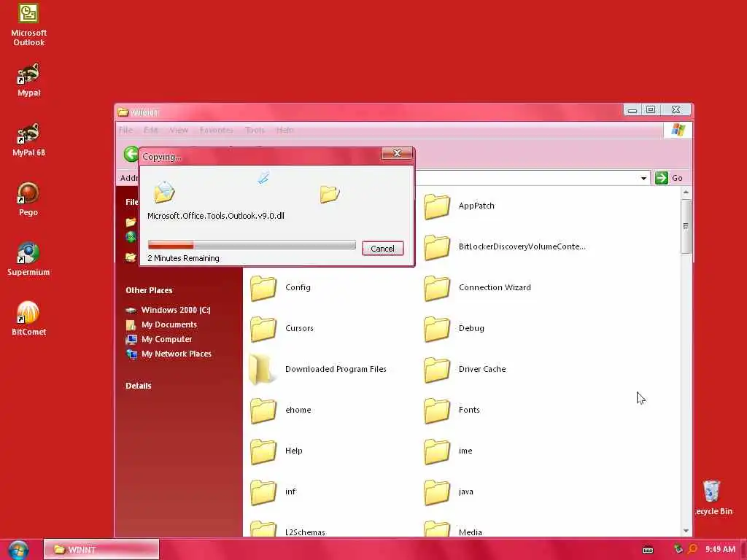Open the Help menu
The image size is (747, 560).
tap(285, 130)
